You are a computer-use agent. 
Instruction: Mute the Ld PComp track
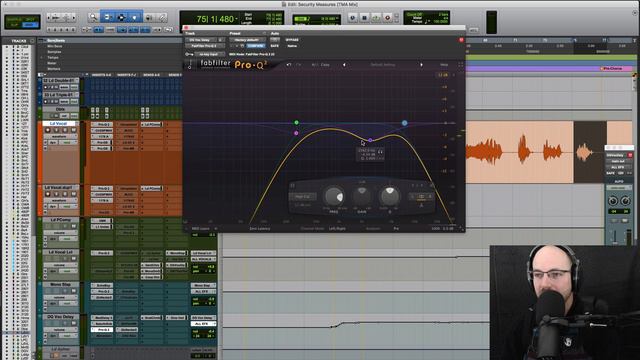point(74,226)
